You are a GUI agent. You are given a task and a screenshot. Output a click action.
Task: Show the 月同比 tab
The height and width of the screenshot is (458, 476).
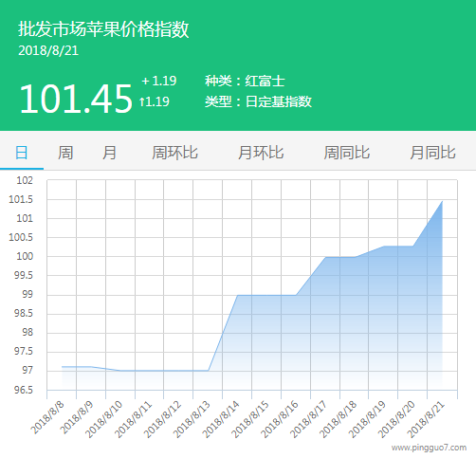coord(432,153)
